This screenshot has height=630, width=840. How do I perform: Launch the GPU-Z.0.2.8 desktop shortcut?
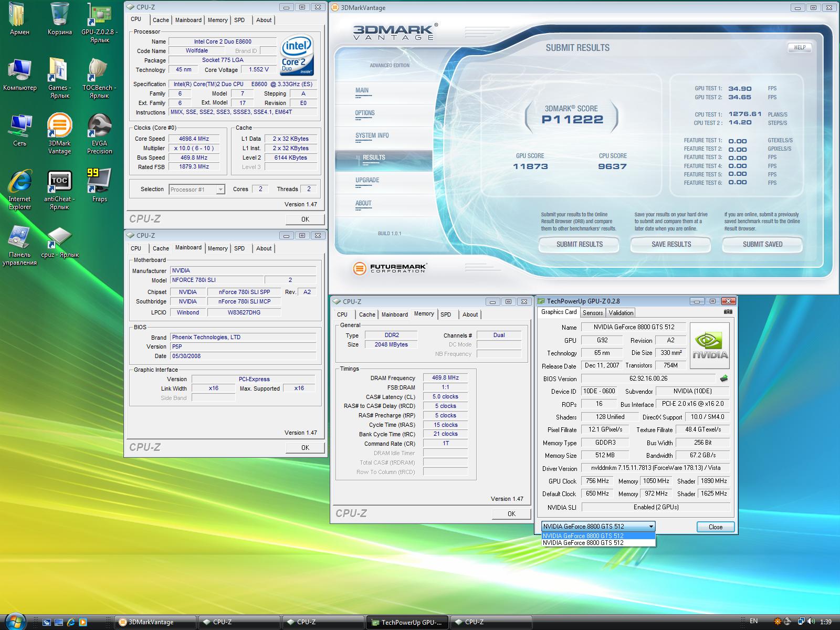pos(99,23)
